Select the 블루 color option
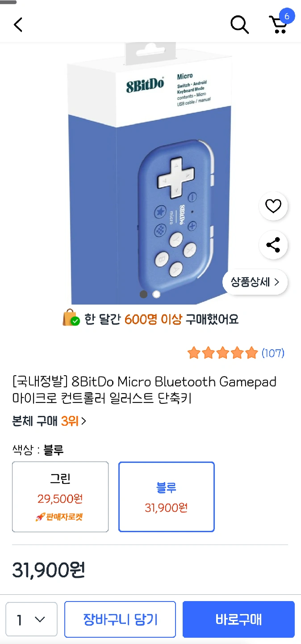 tap(166, 496)
